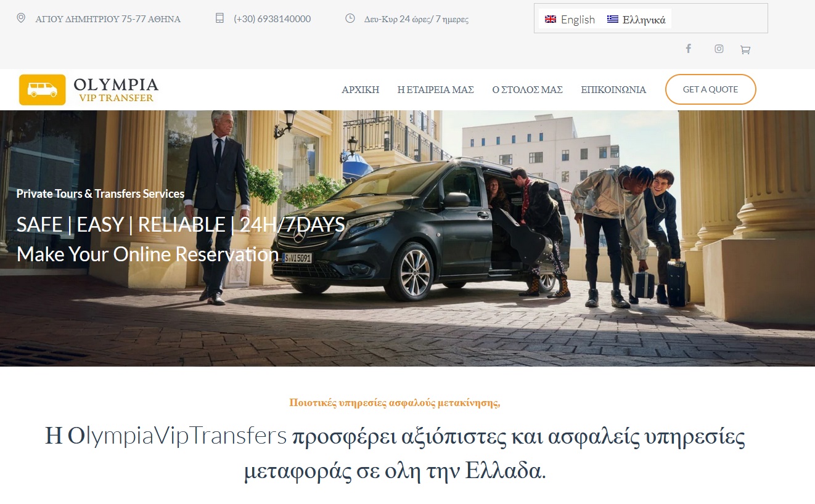The height and width of the screenshot is (504, 815).
Task: Click the Greek flag icon
Action: coord(612,19)
